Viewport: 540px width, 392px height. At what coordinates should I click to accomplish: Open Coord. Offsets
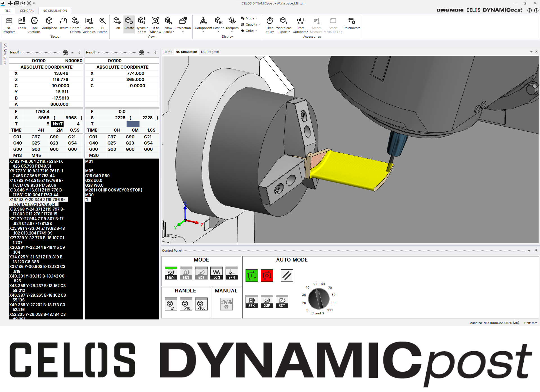coord(75,25)
